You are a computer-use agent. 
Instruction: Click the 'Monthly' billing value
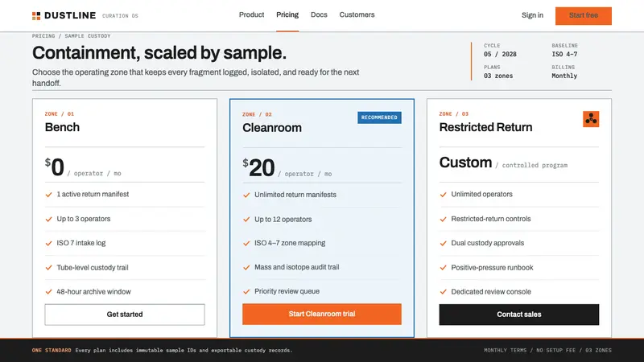[564, 76]
